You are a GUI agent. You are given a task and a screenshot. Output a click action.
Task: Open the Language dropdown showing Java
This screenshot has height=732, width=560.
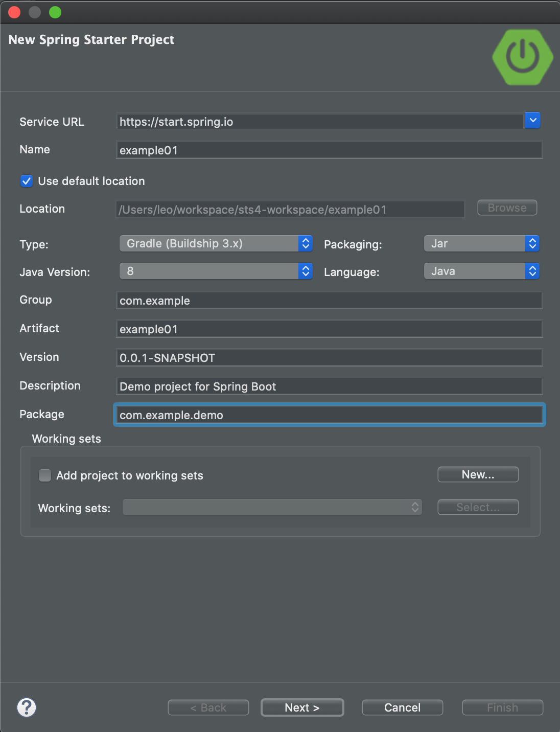(482, 271)
